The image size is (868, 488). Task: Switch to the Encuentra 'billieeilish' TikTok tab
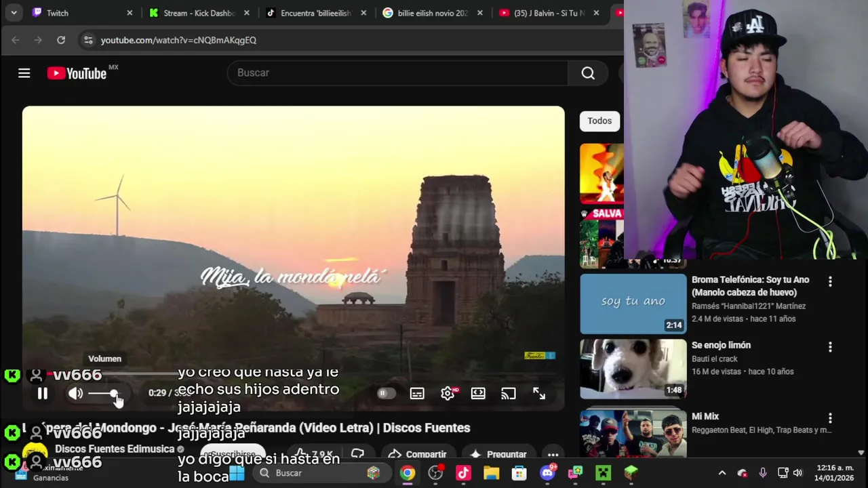pyautogui.click(x=316, y=13)
